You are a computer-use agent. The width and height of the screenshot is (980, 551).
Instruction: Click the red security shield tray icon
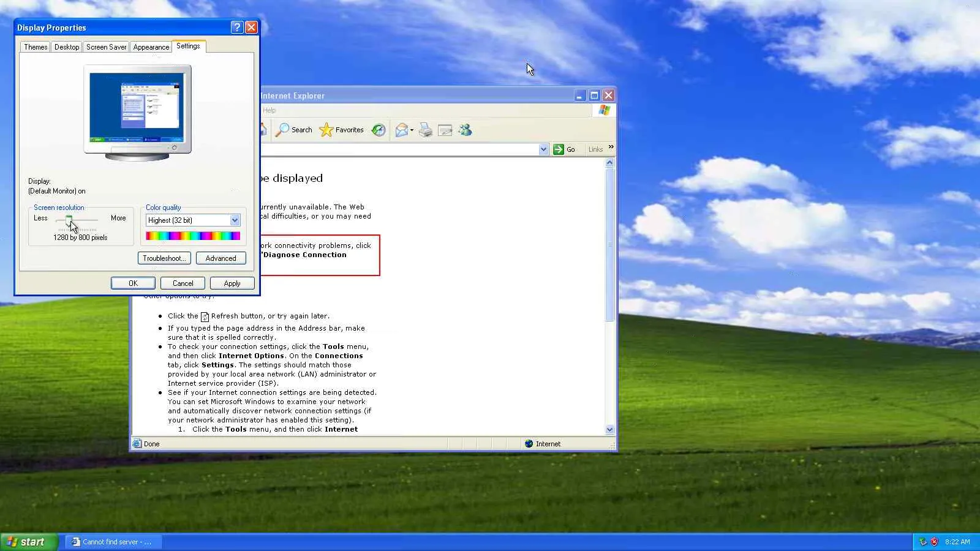934,542
